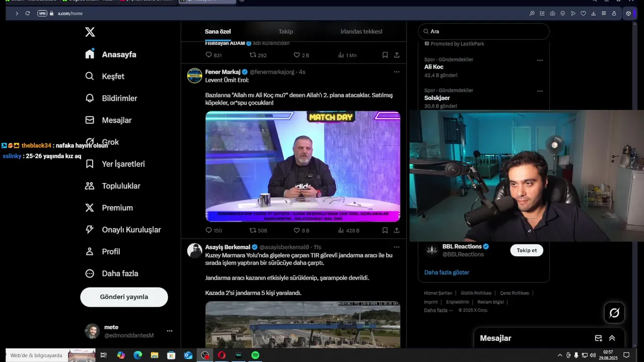The image size is (644, 362).
Task: Go to Anasayfa in the sidebar
Action: pos(111,54)
